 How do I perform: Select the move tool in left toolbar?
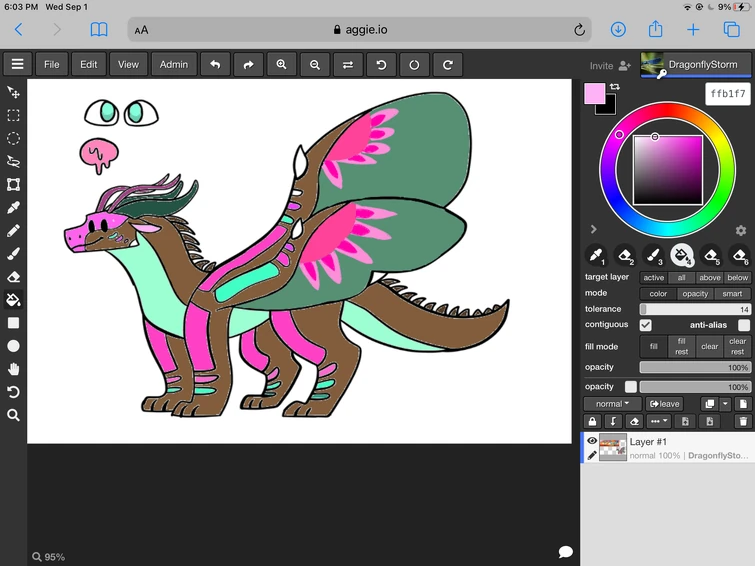[x=13, y=92]
